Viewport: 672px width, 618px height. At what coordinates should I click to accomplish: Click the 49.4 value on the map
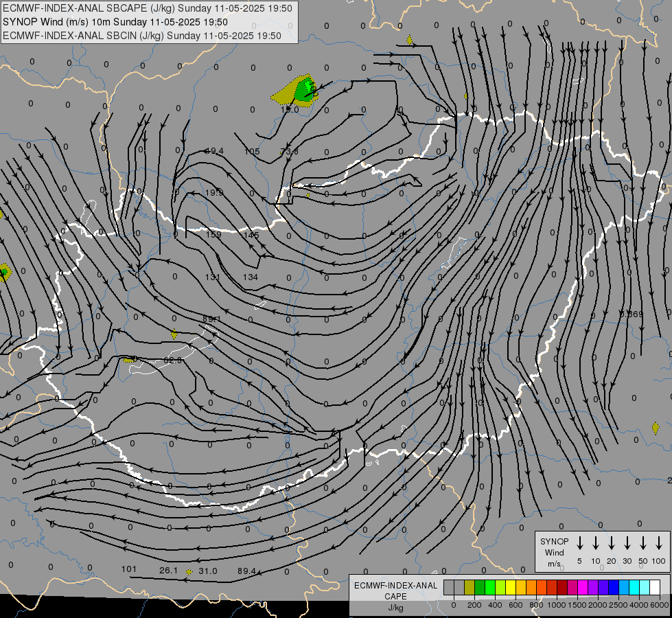tap(214, 151)
